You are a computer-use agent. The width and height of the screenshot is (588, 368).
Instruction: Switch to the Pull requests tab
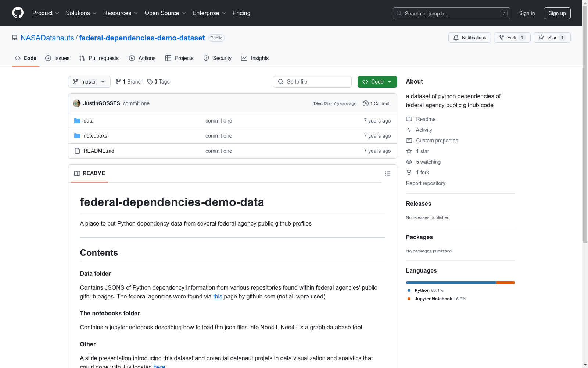(99, 58)
